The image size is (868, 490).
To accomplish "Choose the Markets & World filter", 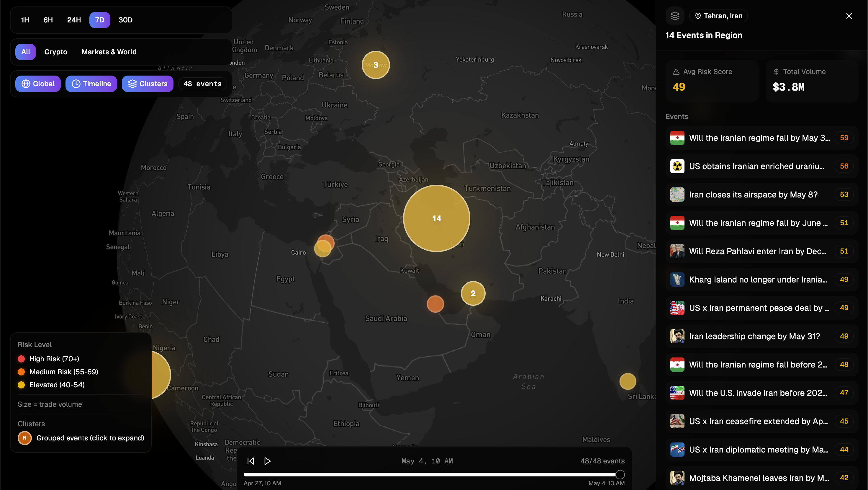I will point(109,52).
